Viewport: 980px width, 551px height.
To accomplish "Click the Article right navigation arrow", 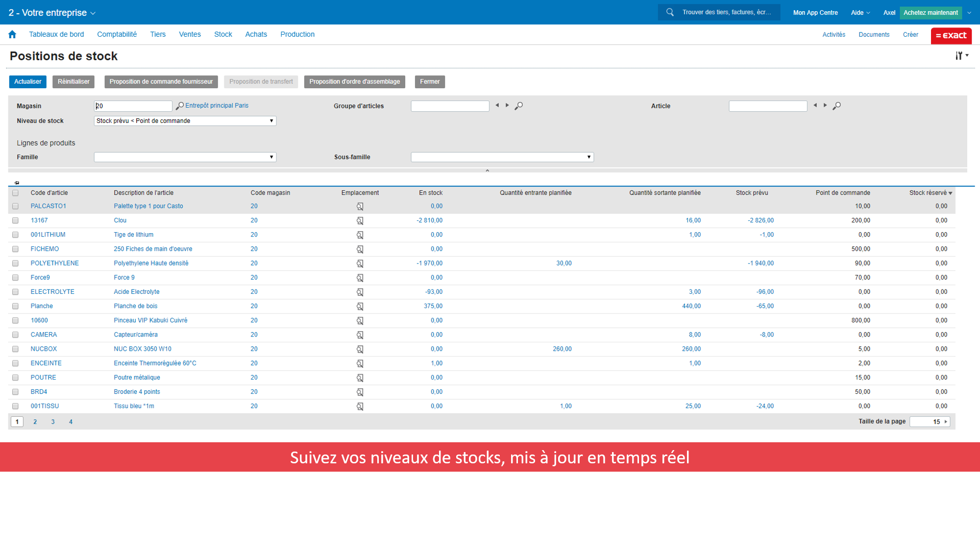I will pos(825,106).
